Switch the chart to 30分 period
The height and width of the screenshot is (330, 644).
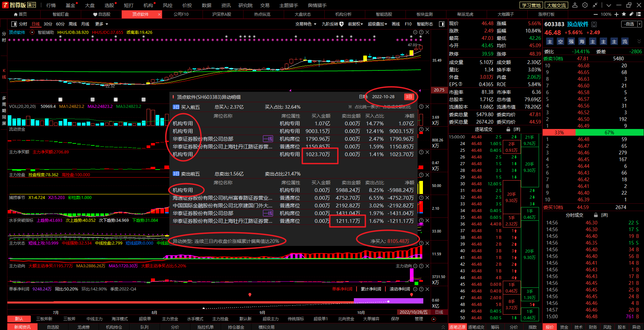tap(48, 24)
